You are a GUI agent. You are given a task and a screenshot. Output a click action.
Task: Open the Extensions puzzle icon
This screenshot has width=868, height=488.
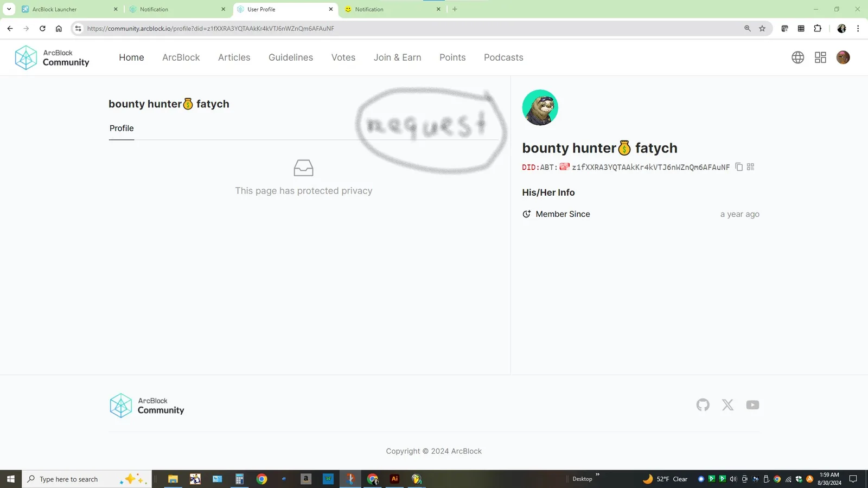pyautogui.click(x=818, y=29)
